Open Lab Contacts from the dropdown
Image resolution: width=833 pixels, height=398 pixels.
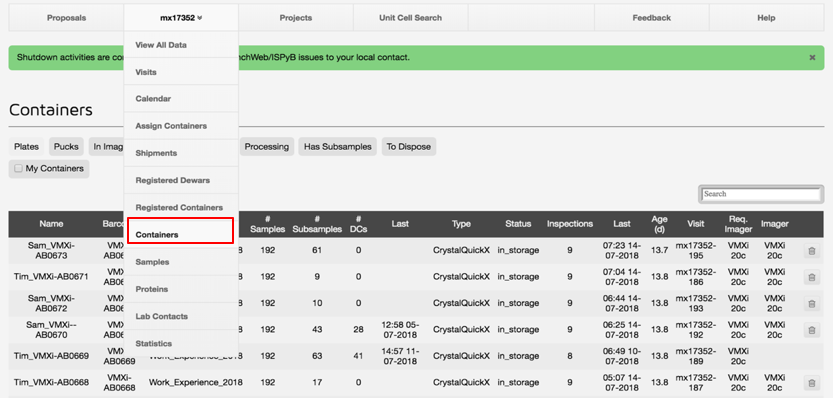181,316
